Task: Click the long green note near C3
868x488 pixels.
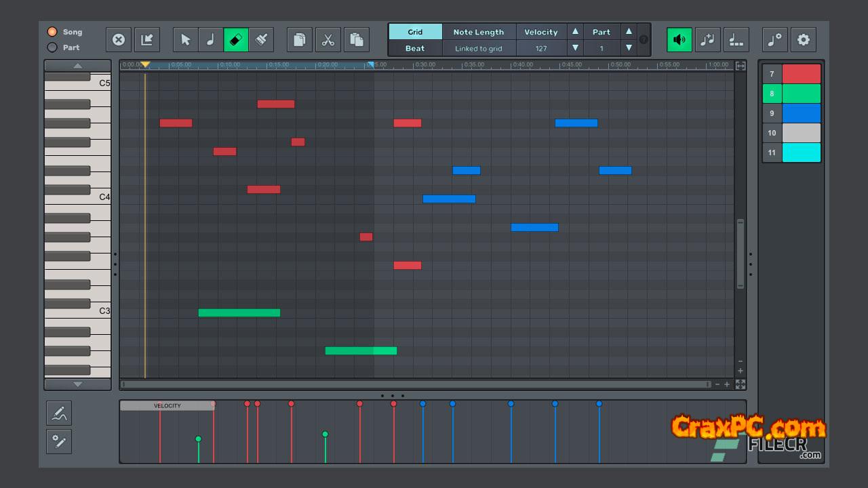Action: tap(239, 313)
